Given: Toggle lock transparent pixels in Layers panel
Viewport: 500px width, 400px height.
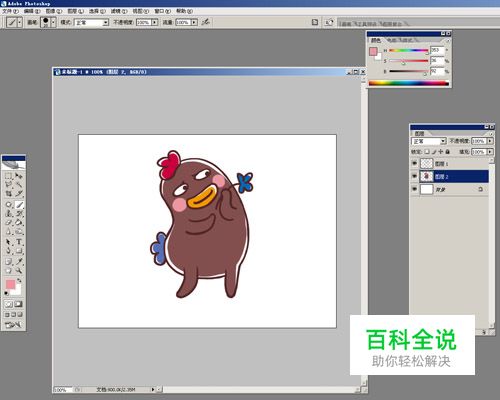Looking at the screenshot, I should pyautogui.click(x=427, y=152).
